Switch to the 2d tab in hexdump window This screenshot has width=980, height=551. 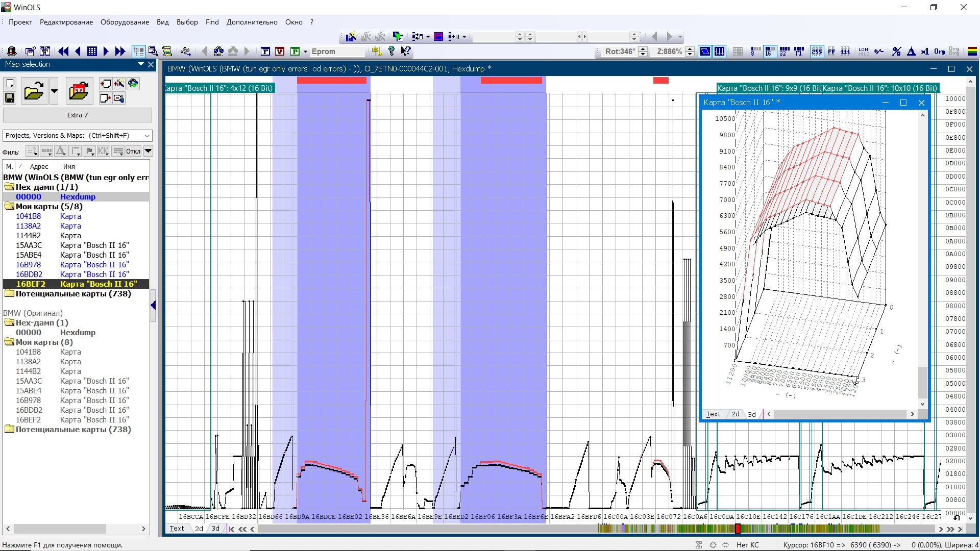tap(199, 529)
